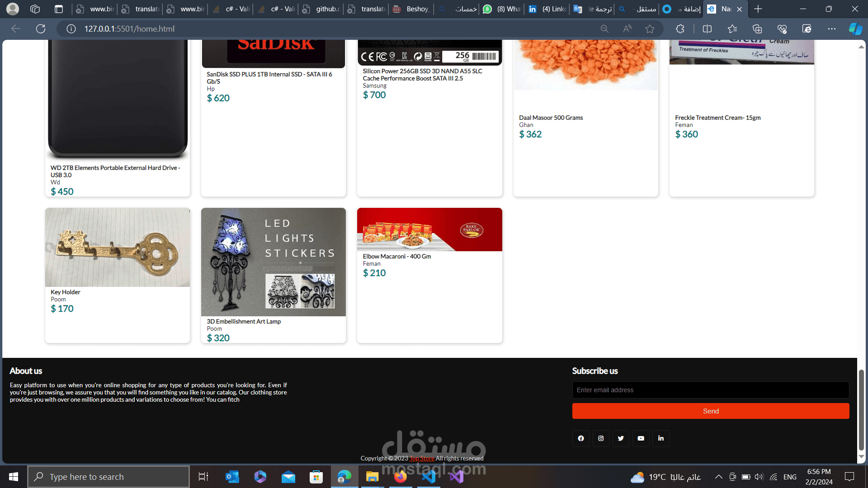Click the page vertical scrollbar thumb
The height and width of the screenshot is (488, 868).
pos(861,409)
